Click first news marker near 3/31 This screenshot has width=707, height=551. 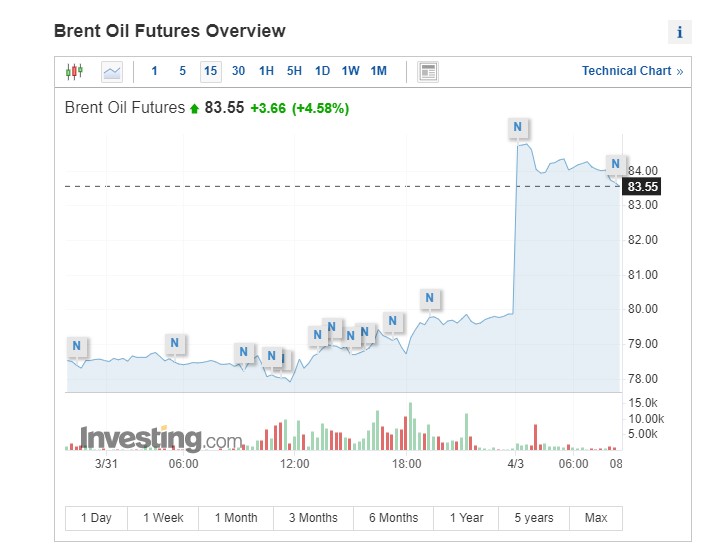(76, 347)
